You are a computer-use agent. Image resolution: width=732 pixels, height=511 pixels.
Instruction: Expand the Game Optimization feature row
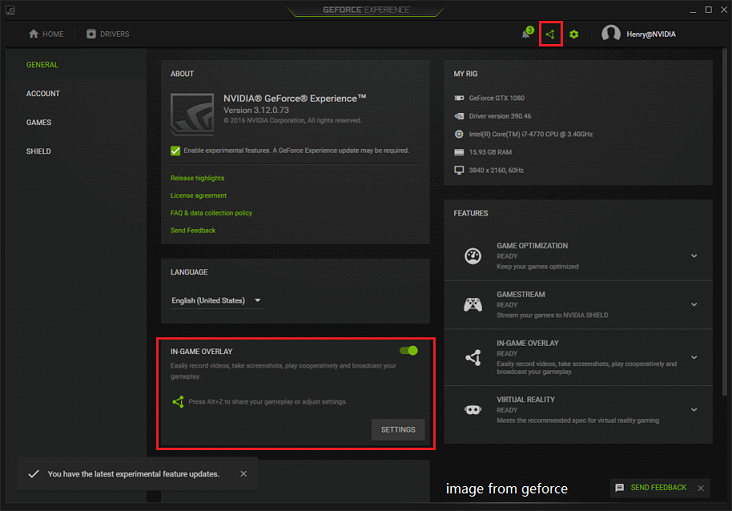tap(694, 256)
